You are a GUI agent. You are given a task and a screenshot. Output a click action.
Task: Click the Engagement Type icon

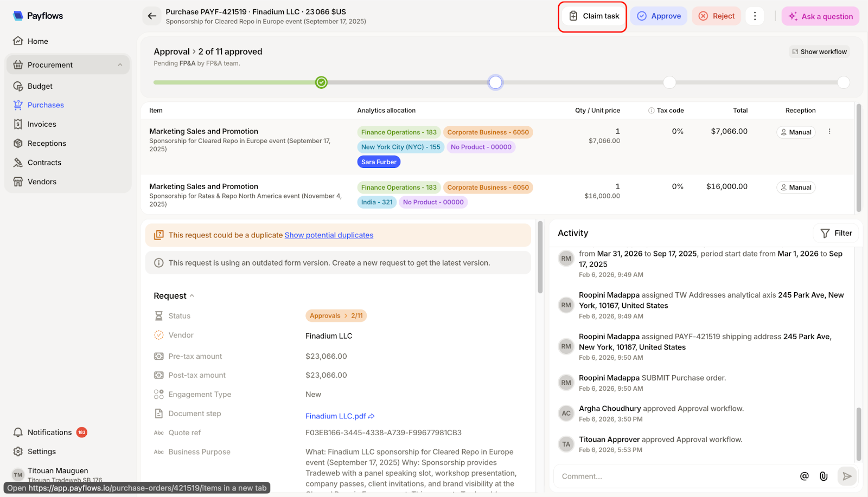pyautogui.click(x=159, y=395)
